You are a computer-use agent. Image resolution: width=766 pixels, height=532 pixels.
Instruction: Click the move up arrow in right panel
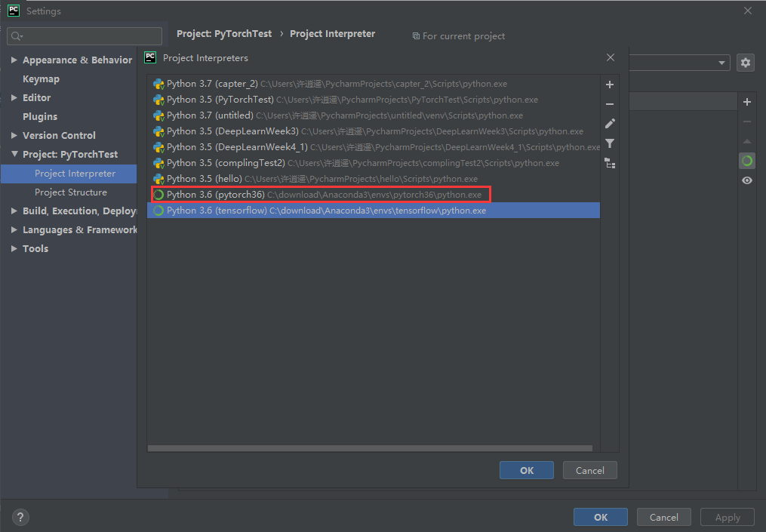pos(747,140)
